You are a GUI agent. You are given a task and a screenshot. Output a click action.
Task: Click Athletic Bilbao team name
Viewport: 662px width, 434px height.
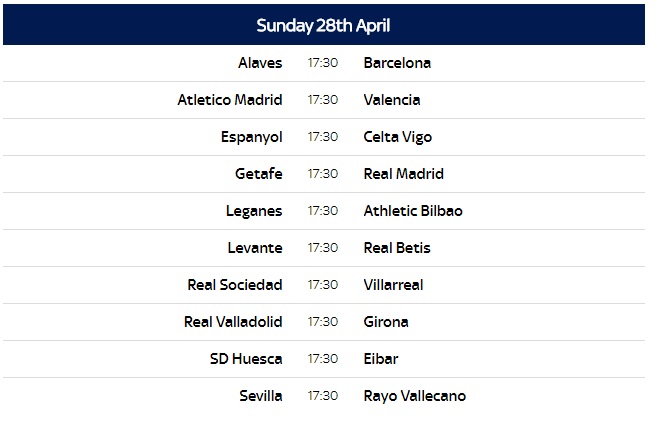click(x=413, y=211)
